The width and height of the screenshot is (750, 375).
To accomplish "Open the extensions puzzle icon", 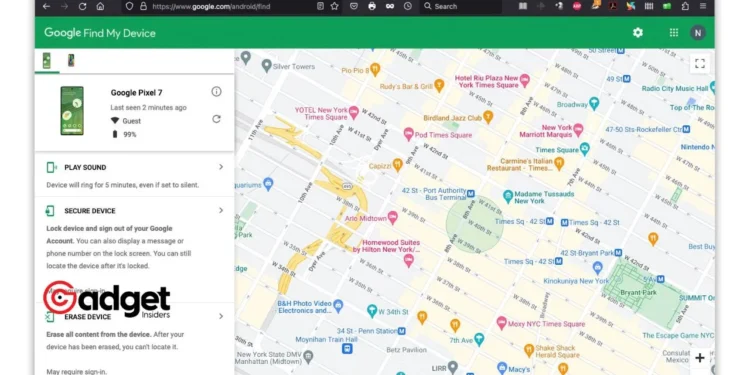I will pos(685,6).
